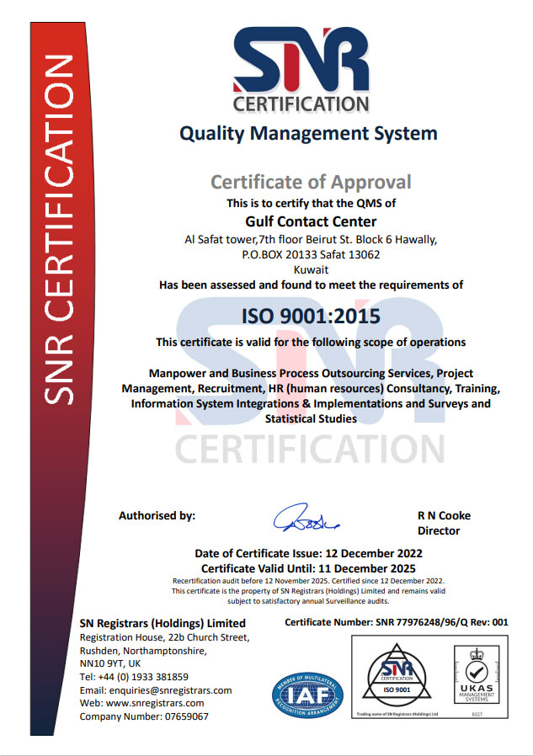
Task: Click the 'Director' title text
Action: [x=439, y=531]
